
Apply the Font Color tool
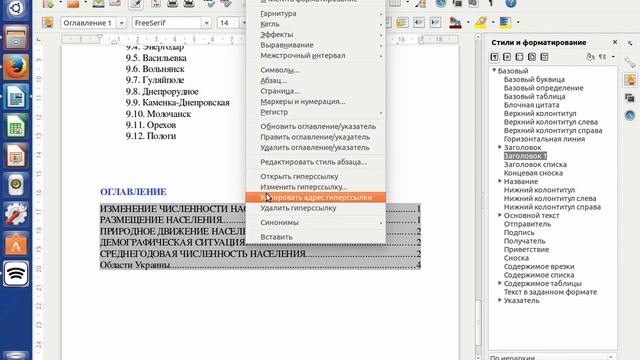(456, 22)
